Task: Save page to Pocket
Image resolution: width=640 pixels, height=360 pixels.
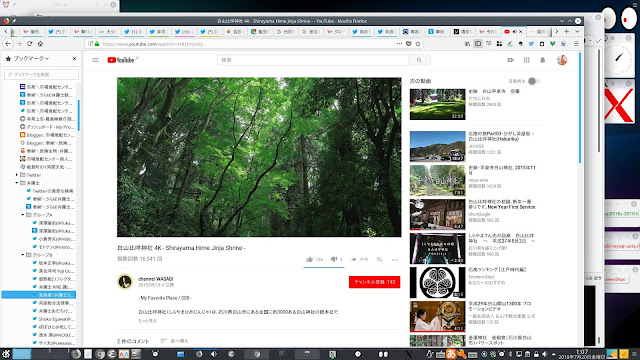Action: pos(409,44)
